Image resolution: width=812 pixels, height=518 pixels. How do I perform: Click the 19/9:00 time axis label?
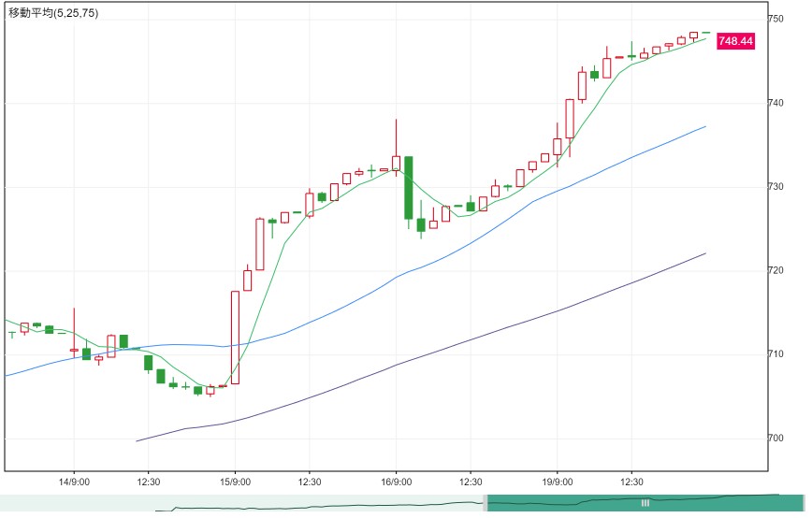pos(558,482)
